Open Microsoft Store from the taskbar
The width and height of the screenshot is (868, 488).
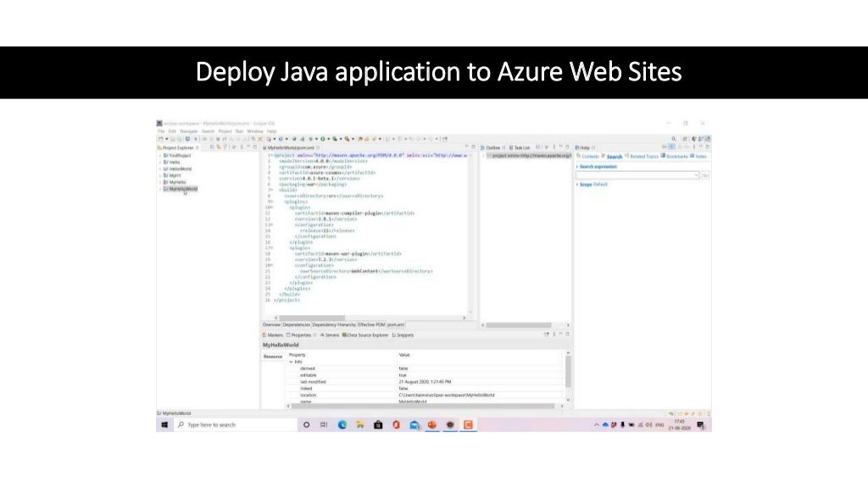(378, 425)
